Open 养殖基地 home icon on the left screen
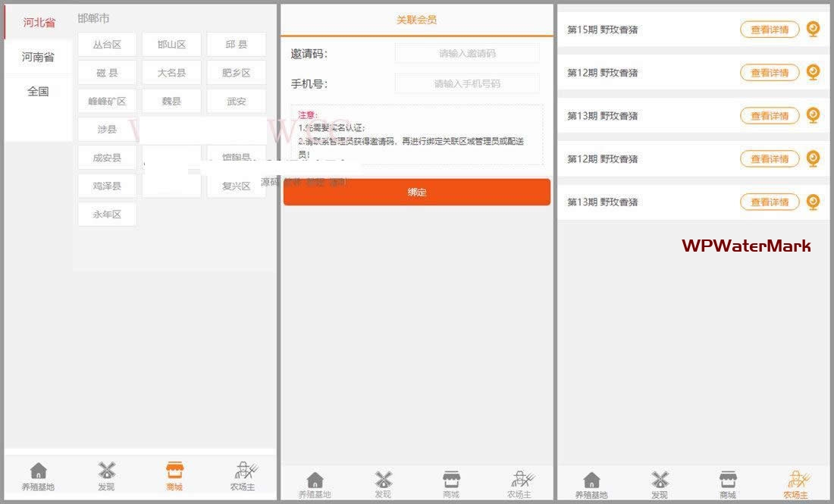The height and width of the screenshot is (504, 834). click(x=38, y=471)
